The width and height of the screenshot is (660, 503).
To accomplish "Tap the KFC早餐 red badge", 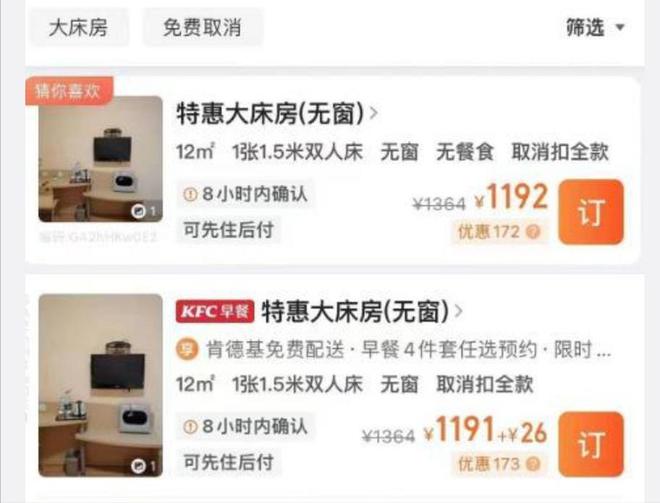I will (215, 311).
